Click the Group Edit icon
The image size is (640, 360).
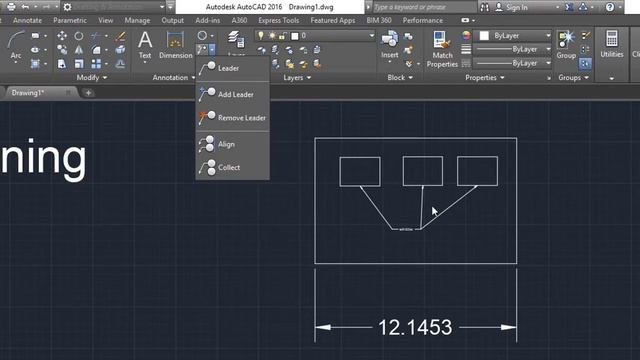(586, 49)
